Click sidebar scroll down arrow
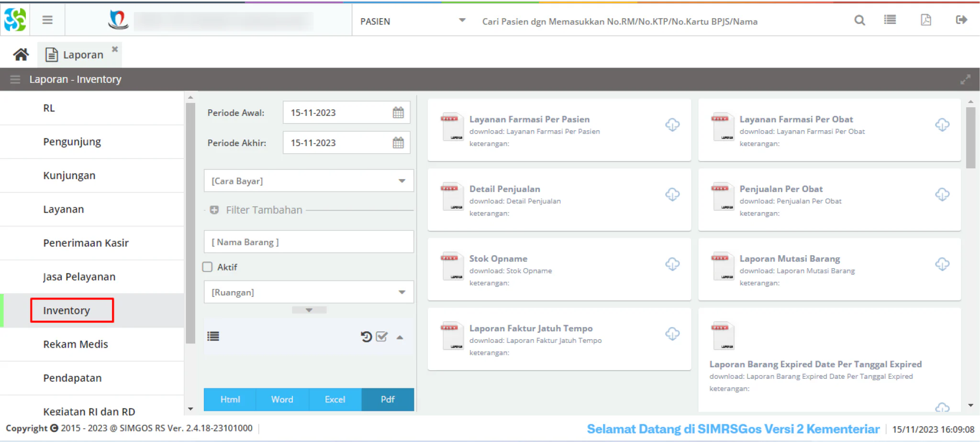 [190, 409]
